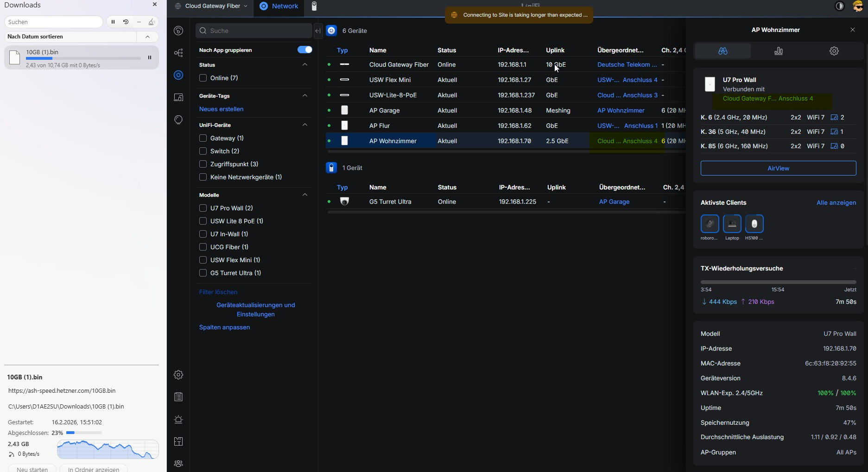Check the G5 Turret Ultra (1) filter
Screen dimensions: 868x472
pos(203,273)
